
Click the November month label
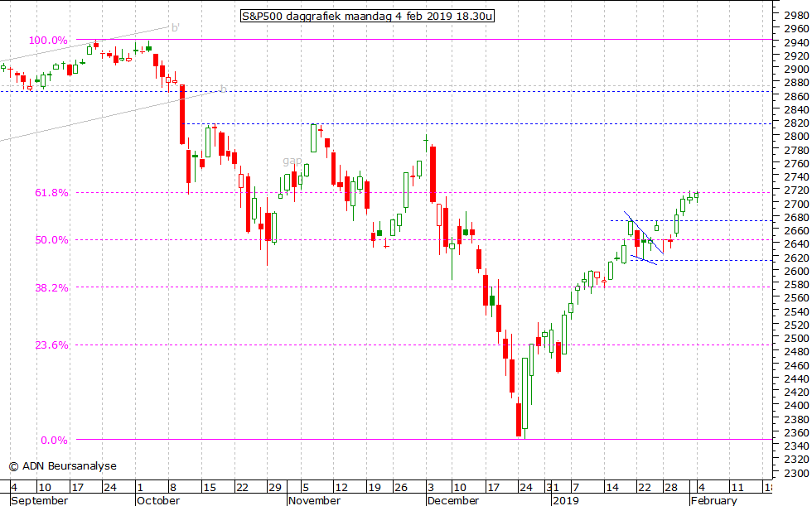314,500
